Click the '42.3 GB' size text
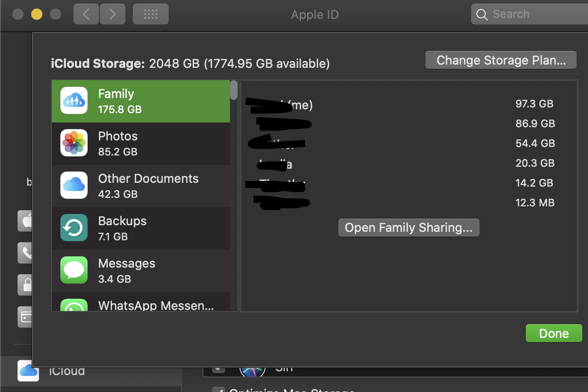This screenshot has width=588, height=392. pyautogui.click(x=118, y=194)
